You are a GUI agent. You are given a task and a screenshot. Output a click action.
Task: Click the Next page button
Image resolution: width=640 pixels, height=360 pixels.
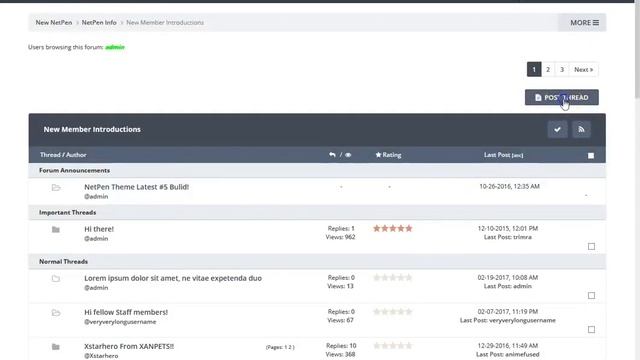click(584, 69)
